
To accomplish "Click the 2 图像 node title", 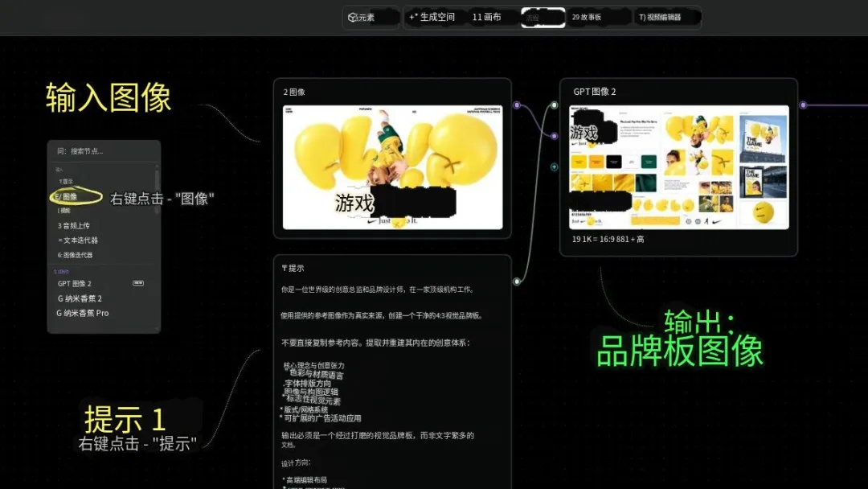I will tap(294, 92).
